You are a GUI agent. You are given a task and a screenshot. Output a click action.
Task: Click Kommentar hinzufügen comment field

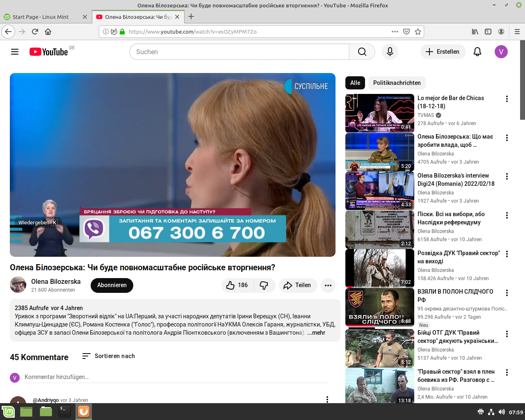pyautogui.click(x=177, y=377)
